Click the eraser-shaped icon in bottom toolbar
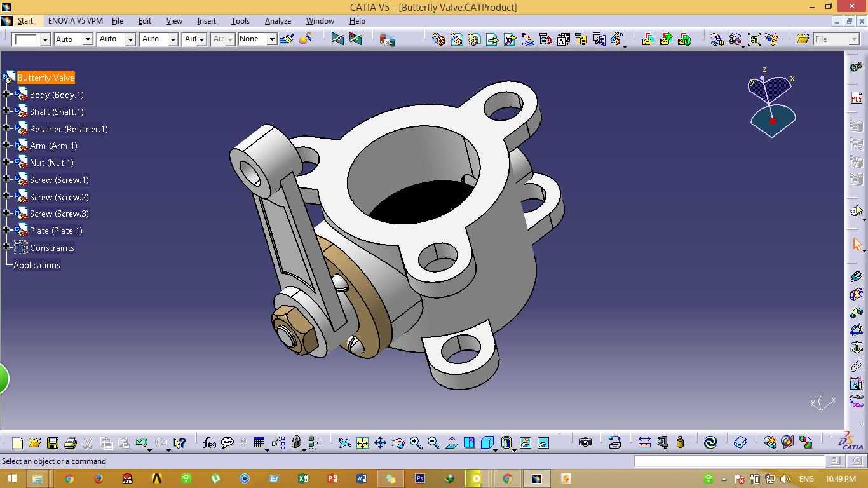 pos(740,443)
